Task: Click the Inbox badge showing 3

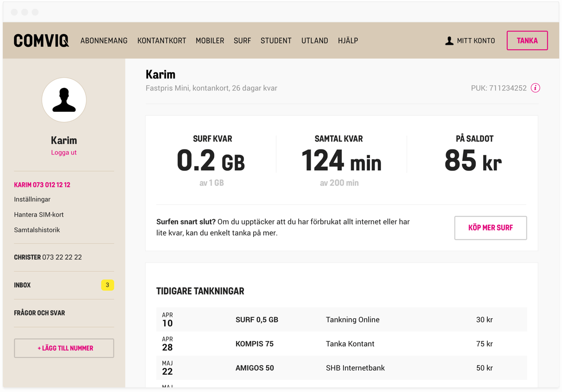Action: [108, 285]
